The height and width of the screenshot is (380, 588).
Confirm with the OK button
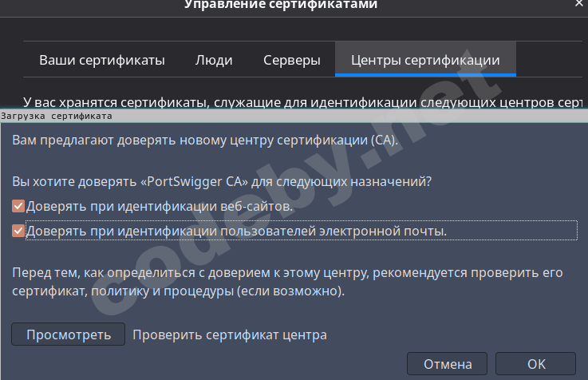536,364
